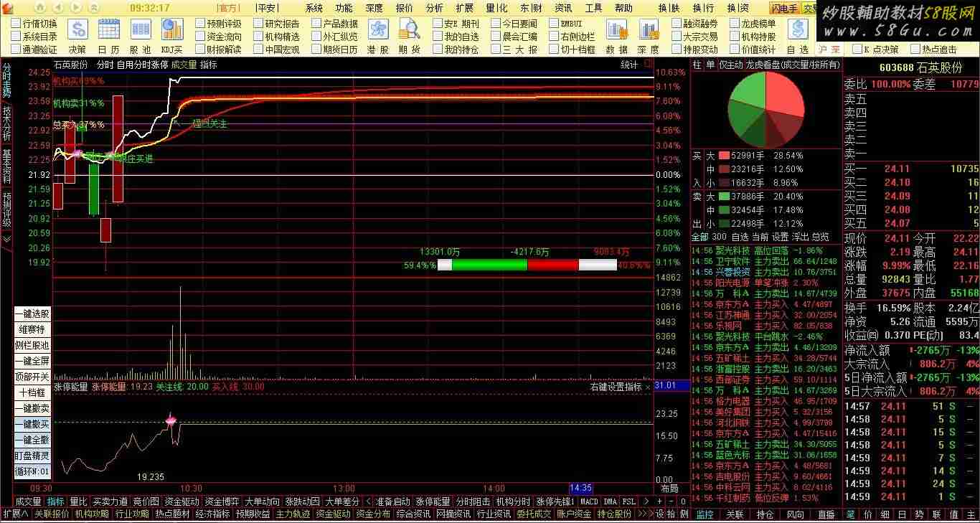Select the 基本资料 vertical side tab
The height and width of the screenshot is (523, 980).
pos(6,166)
